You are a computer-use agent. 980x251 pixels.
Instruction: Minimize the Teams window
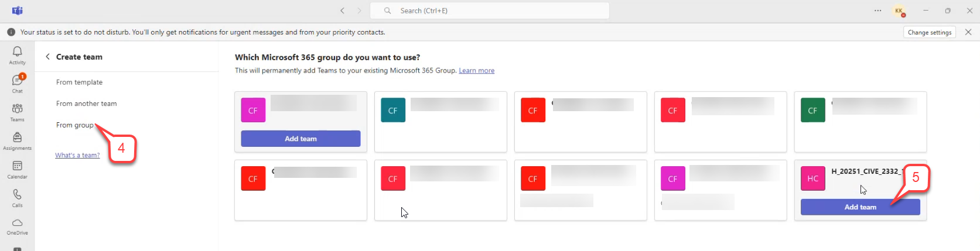926,11
